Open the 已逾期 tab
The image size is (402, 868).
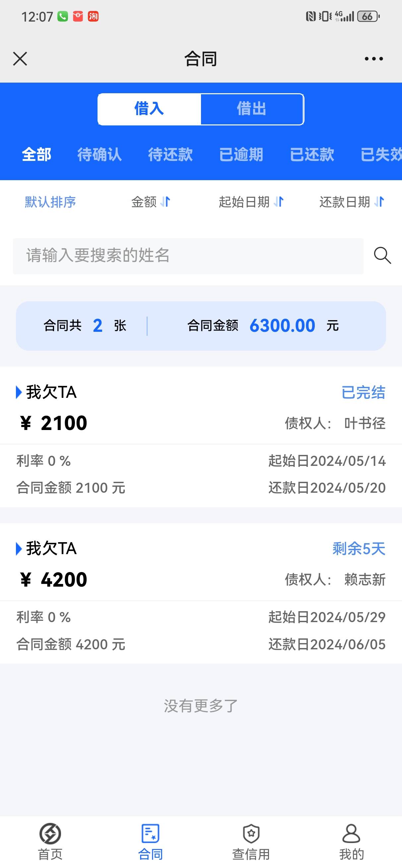click(x=241, y=155)
